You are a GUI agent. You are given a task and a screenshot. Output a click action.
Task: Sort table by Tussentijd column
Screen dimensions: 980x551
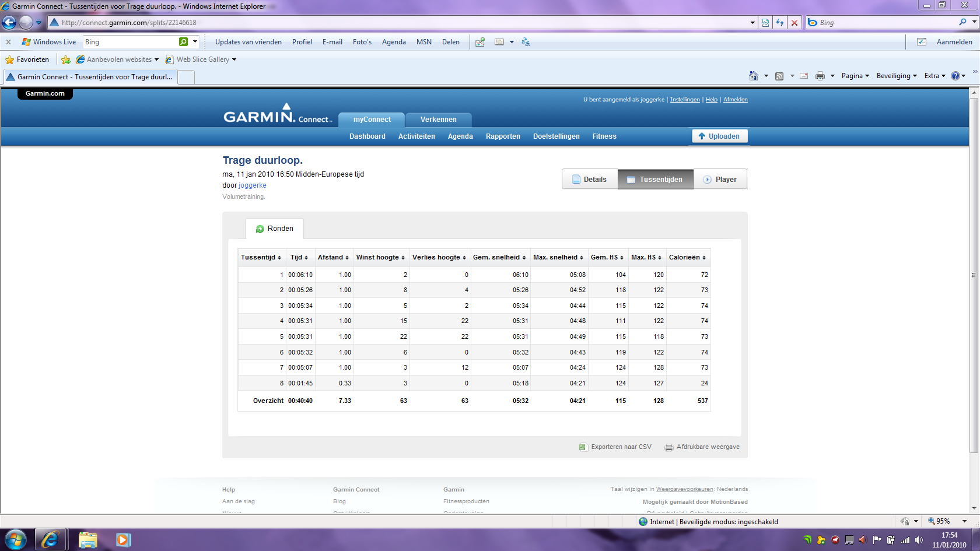[x=261, y=257]
